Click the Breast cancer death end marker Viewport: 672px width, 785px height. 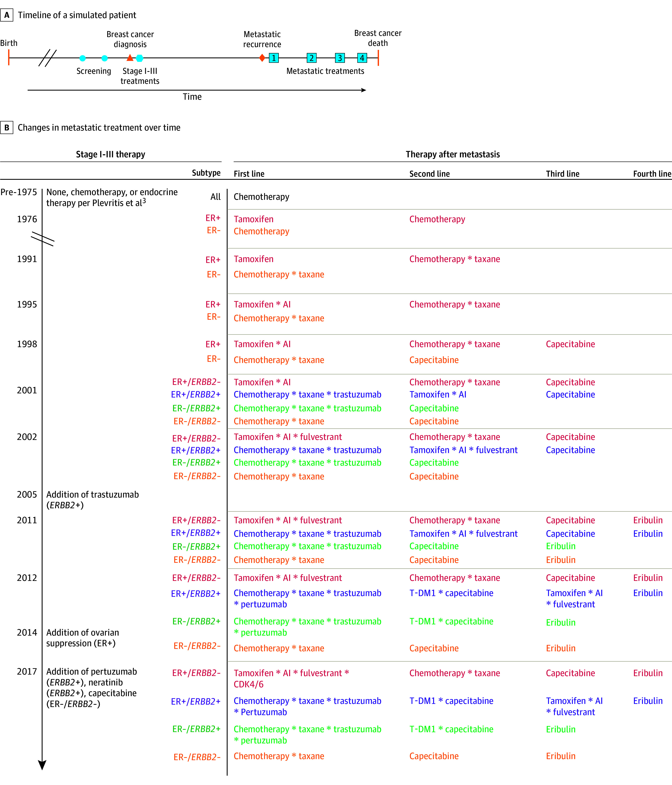click(378, 58)
